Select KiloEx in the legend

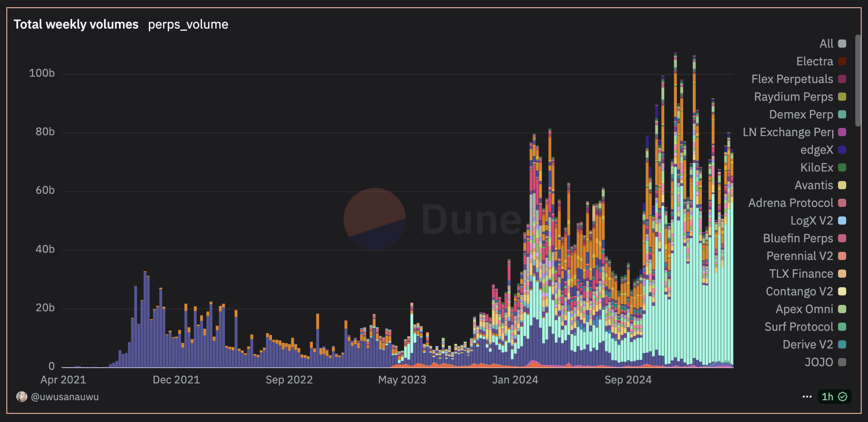823,167
